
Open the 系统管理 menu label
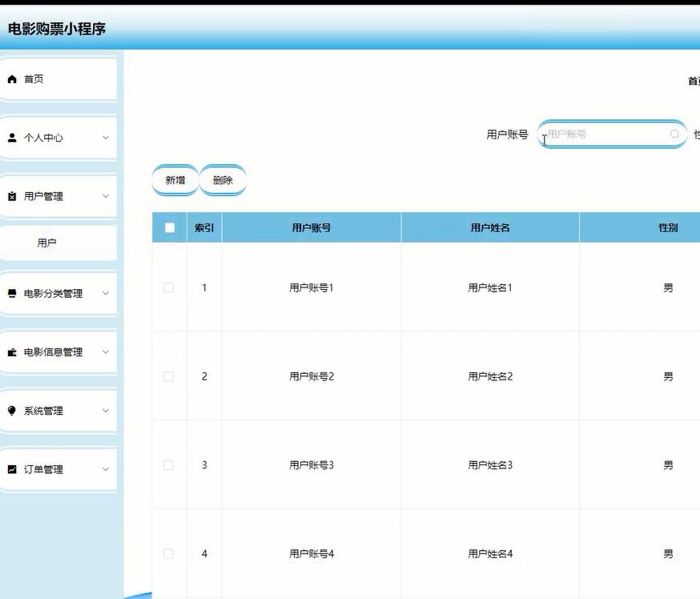(43, 411)
